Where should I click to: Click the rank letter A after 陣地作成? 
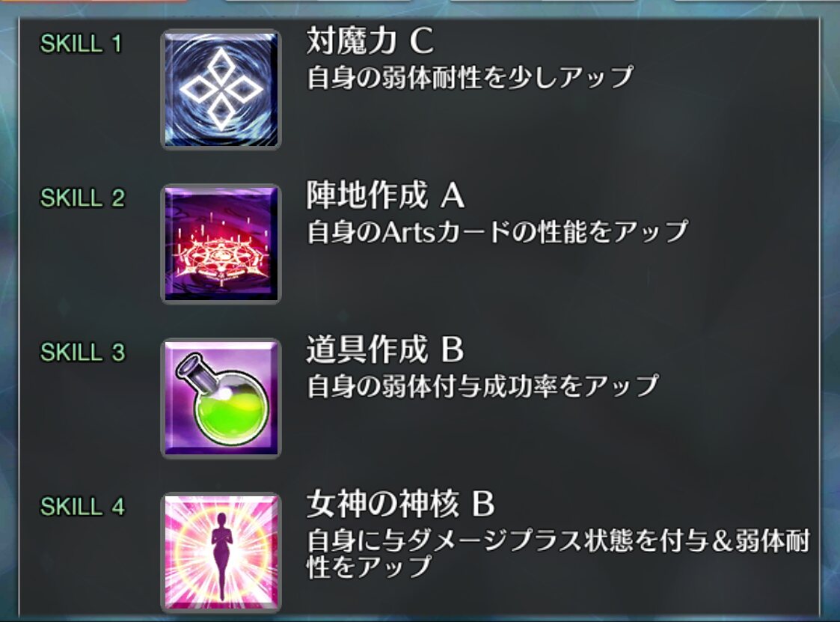tap(452, 195)
